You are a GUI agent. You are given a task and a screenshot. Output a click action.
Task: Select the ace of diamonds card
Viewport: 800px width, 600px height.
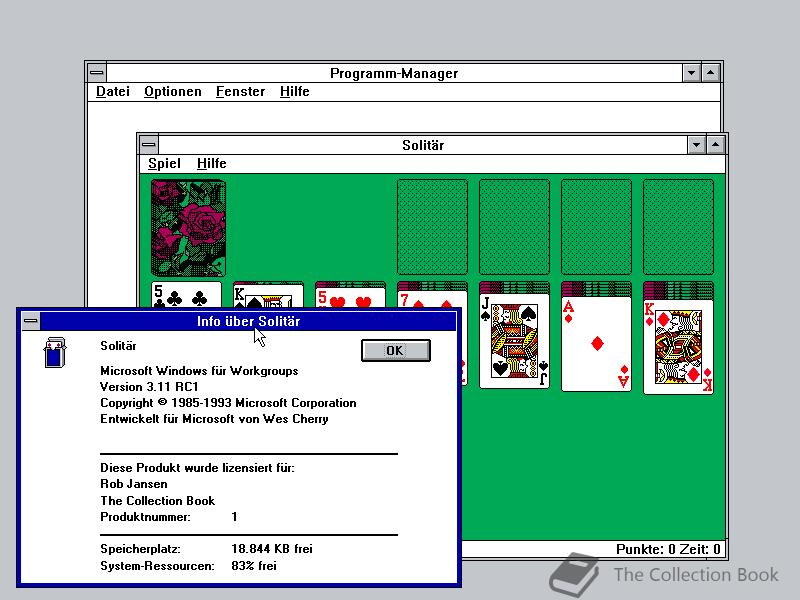(596, 344)
